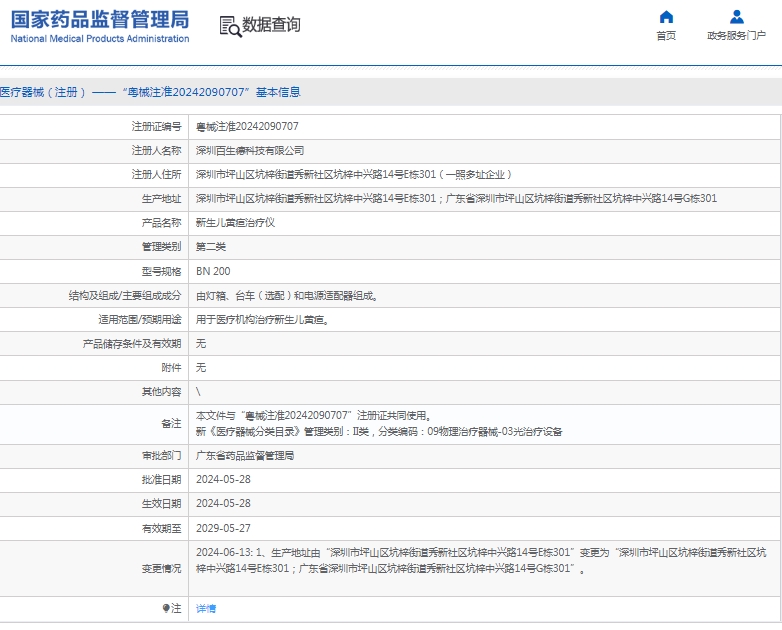Click the 结构及组成/主要组成成分 field label
782x630 pixels.
(125, 296)
